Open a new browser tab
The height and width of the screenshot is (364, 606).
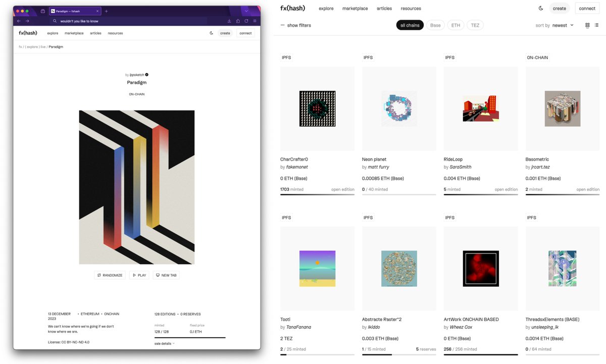point(106,11)
